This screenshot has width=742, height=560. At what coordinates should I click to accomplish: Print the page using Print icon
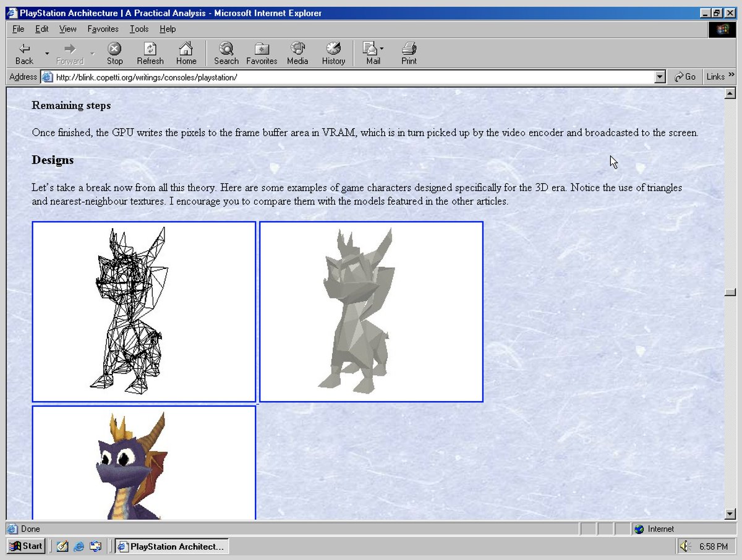tap(409, 54)
